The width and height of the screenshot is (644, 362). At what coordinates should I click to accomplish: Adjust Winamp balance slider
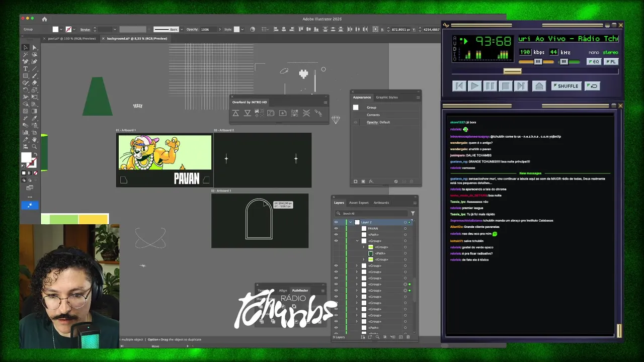click(564, 61)
